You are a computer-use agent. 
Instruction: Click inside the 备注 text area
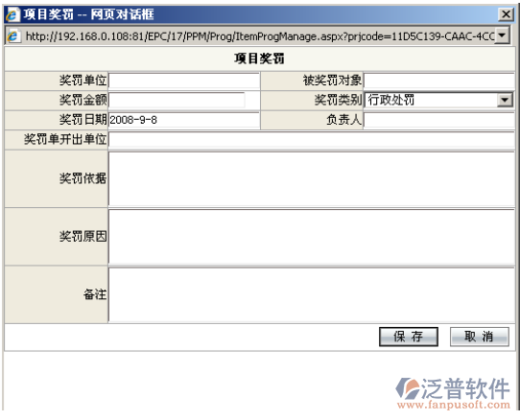tap(312, 294)
